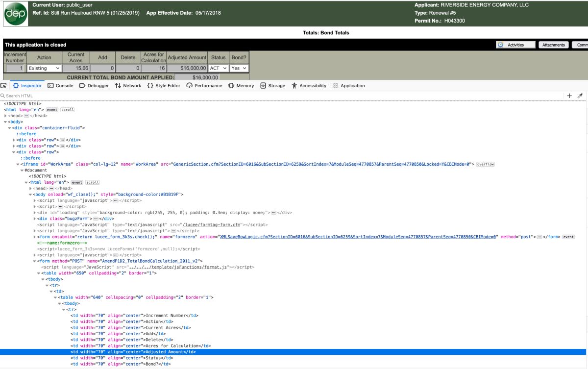This screenshot has width=588, height=369.
Task: Click the Add new node plus icon
Action: pyautogui.click(x=569, y=96)
